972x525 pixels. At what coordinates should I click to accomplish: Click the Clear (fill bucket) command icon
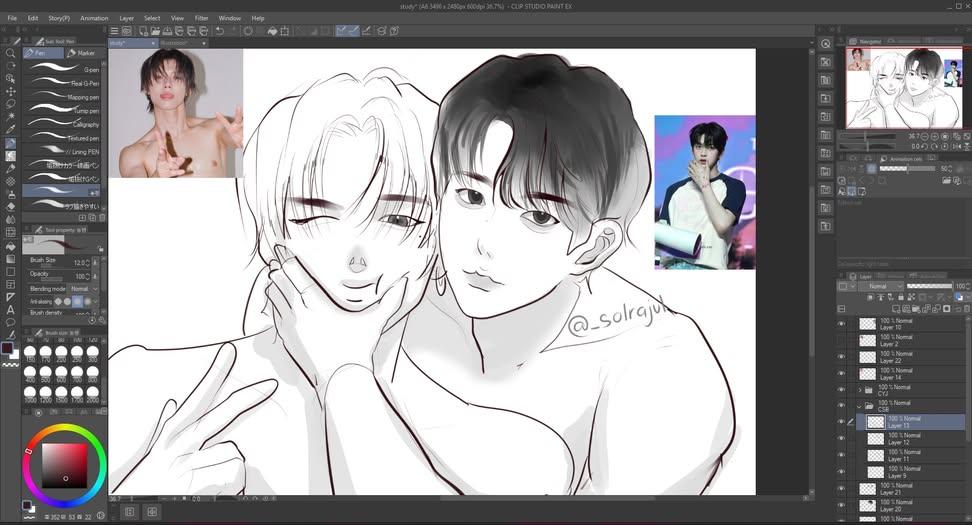[x=272, y=31]
